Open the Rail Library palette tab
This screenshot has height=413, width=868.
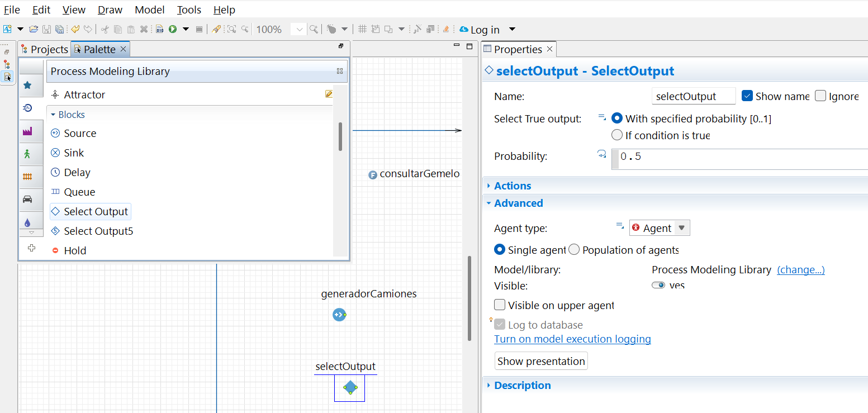click(27, 177)
